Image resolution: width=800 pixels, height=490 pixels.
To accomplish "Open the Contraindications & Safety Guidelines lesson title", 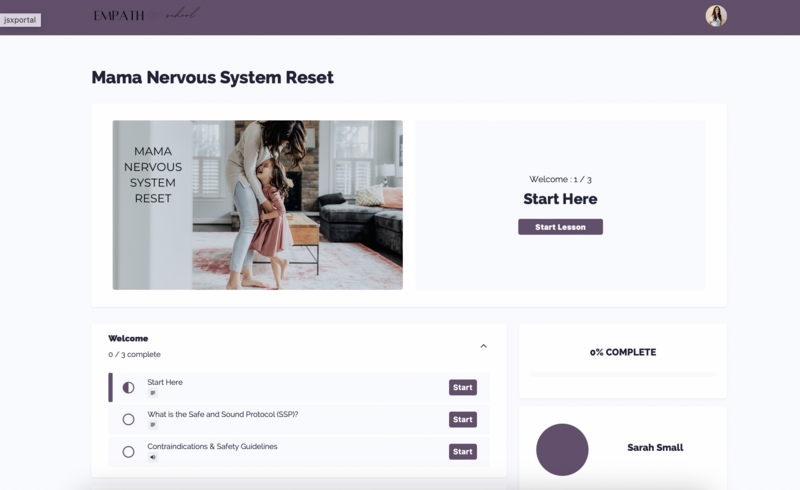I will [212, 446].
